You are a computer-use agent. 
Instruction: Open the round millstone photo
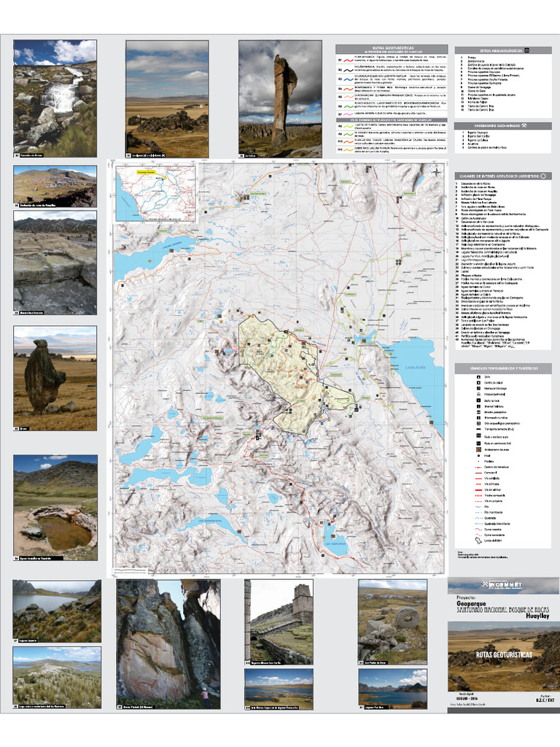(393, 622)
